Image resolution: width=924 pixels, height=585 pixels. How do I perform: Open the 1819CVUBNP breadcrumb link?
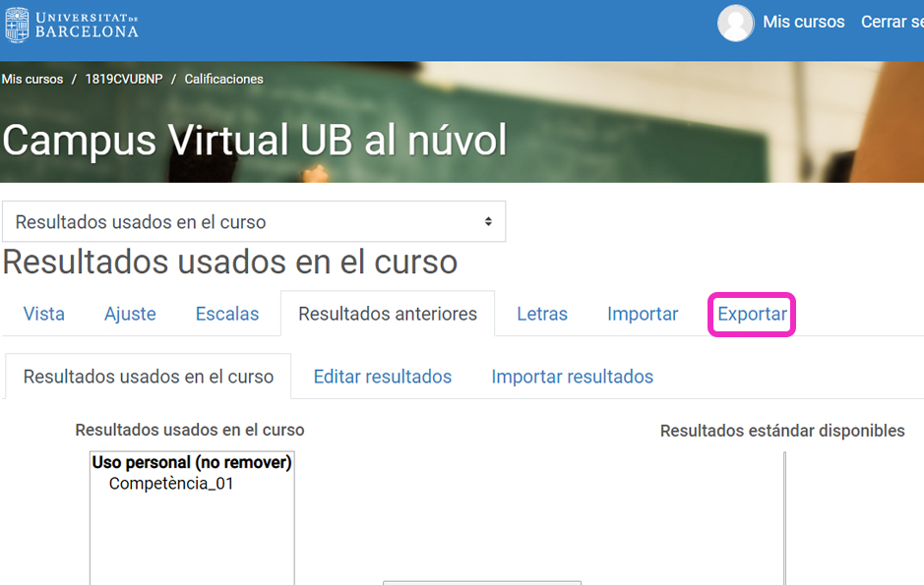[124, 80]
